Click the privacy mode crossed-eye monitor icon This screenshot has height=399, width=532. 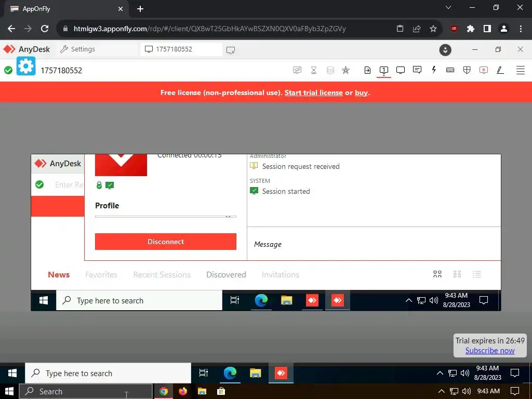click(297, 70)
